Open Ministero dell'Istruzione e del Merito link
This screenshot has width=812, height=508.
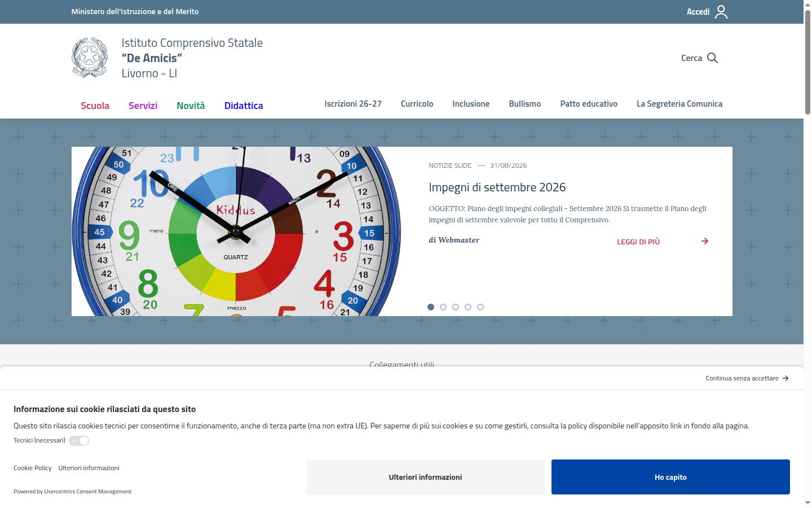(x=135, y=11)
